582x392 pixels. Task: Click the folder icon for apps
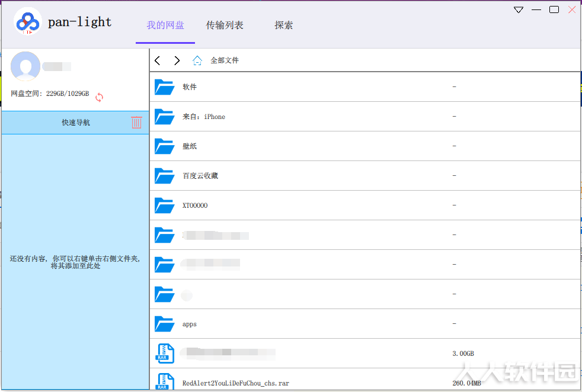click(x=164, y=324)
